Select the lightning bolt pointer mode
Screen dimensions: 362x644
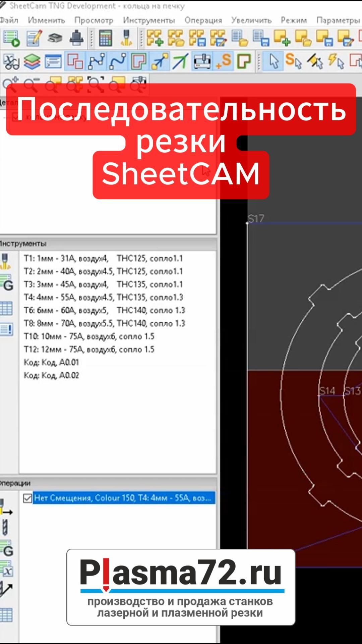336,61
